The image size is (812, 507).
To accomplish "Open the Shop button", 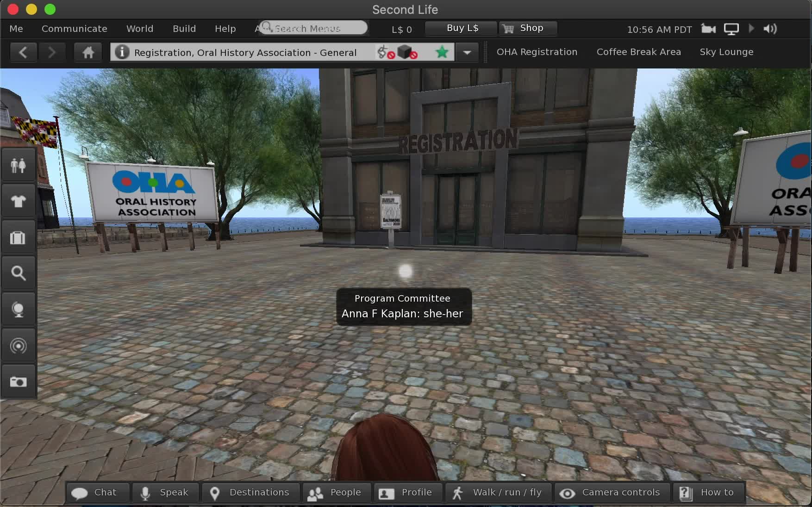I will click(528, 28).
